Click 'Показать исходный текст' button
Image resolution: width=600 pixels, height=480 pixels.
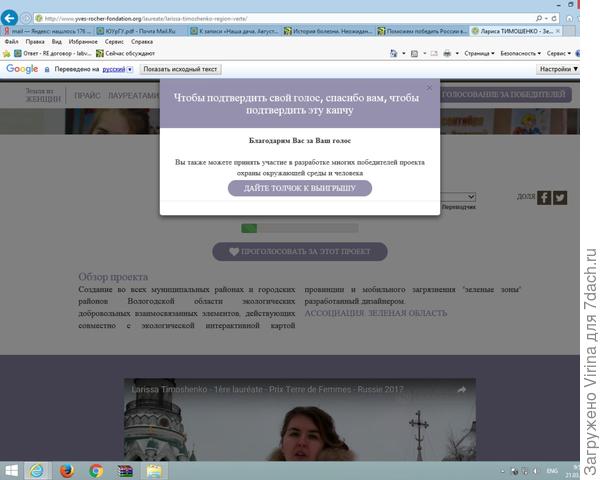click(180, 69)
